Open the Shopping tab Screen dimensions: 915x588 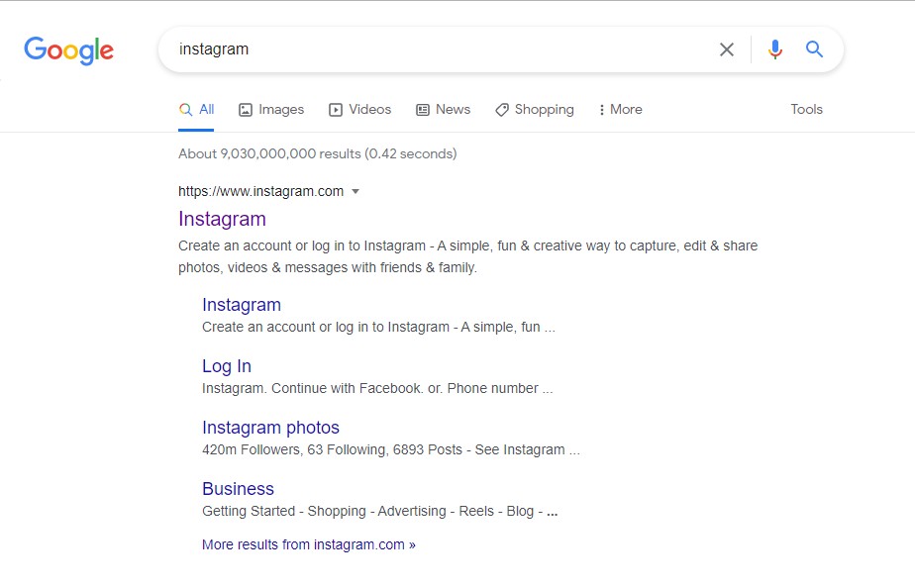tap(535, 110)
